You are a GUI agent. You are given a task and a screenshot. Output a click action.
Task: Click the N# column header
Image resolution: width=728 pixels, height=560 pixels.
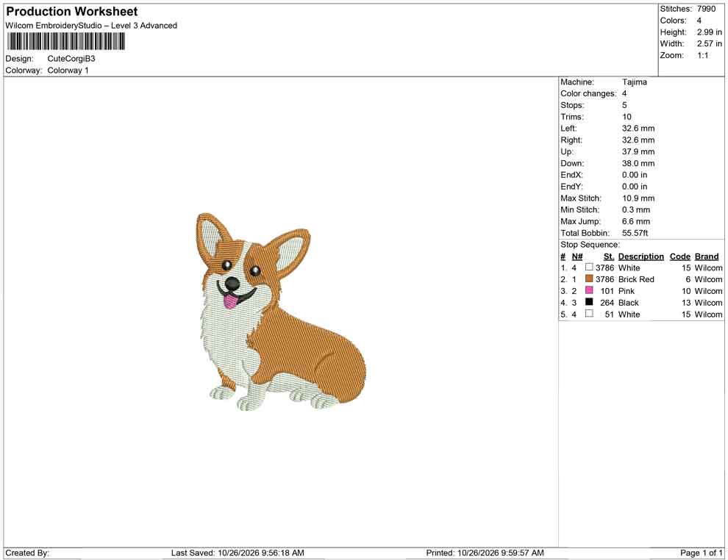pos(577,256)
